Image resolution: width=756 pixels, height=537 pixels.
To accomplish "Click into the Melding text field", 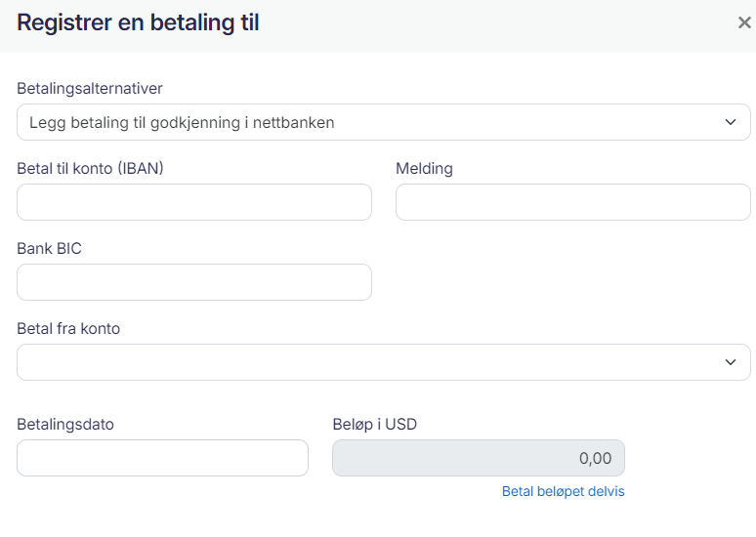I will coord(572,202).
